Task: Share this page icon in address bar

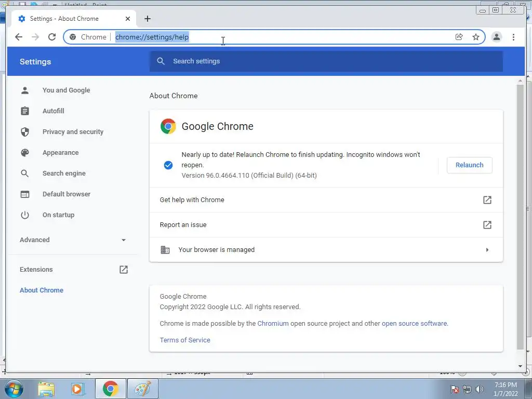Action: click(459, 37)
